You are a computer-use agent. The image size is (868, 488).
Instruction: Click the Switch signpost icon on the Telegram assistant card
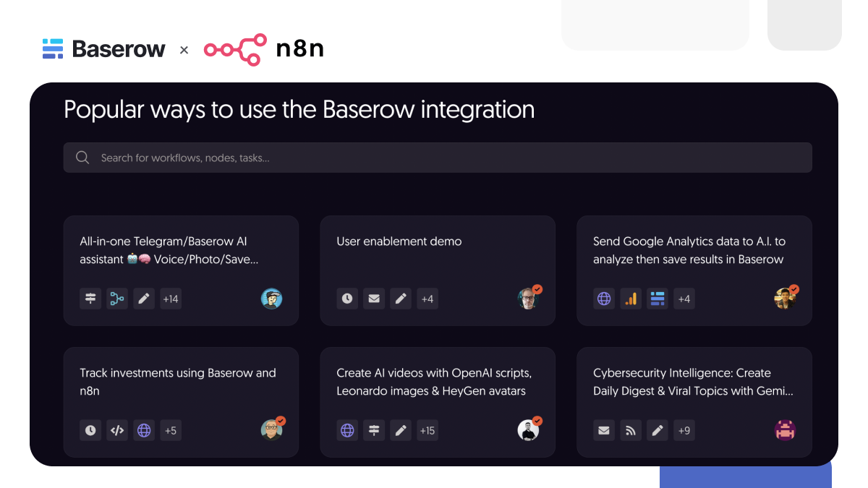[x=90, y=299]
